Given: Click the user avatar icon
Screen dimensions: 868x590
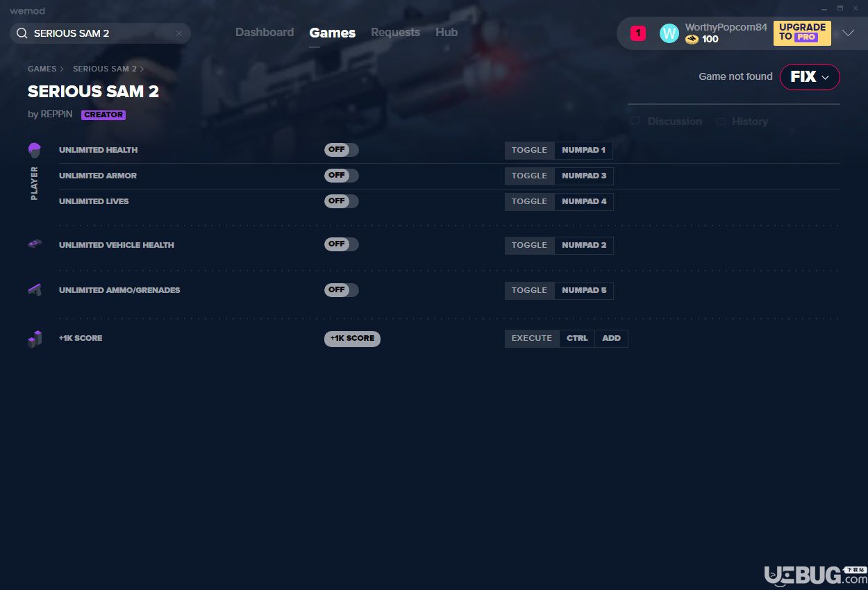Looking at the screenshot, I should point(669,33).
